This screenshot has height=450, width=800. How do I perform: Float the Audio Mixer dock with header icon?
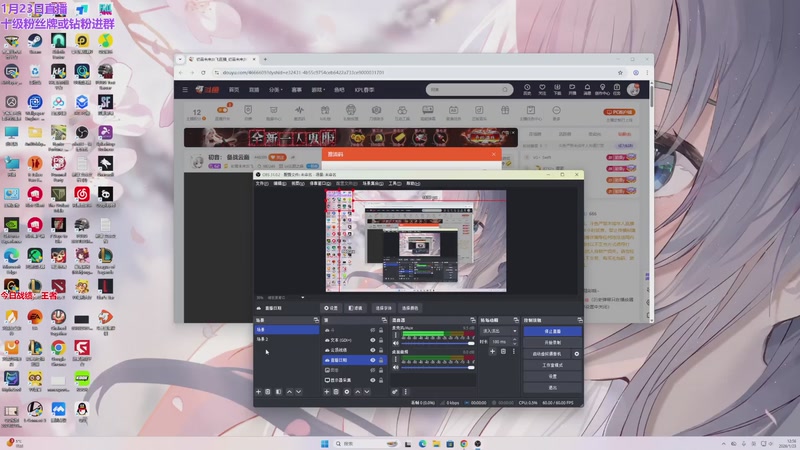pyautogui.click(x=472, y=320)
